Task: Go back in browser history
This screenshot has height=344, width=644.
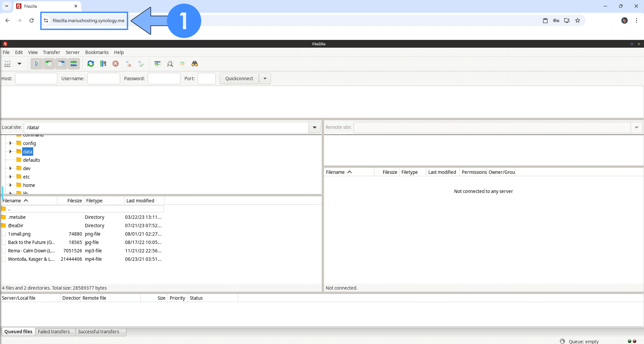Action: 7,21
